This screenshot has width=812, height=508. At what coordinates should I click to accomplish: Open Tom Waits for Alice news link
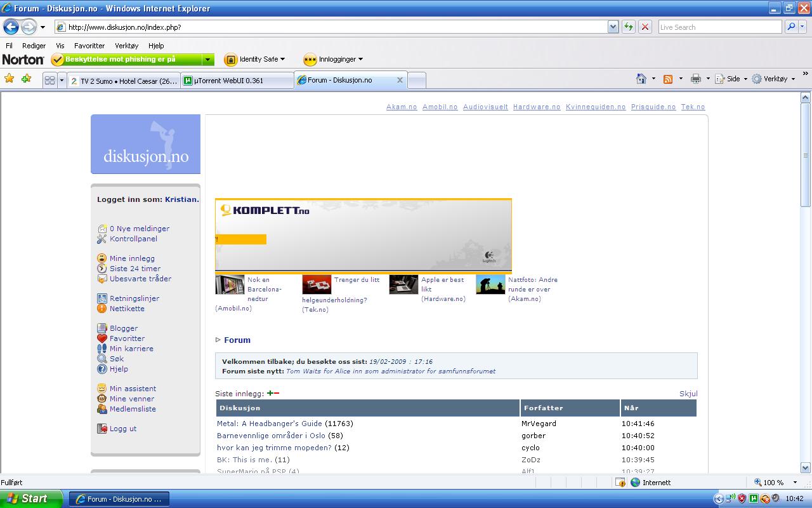391,371
